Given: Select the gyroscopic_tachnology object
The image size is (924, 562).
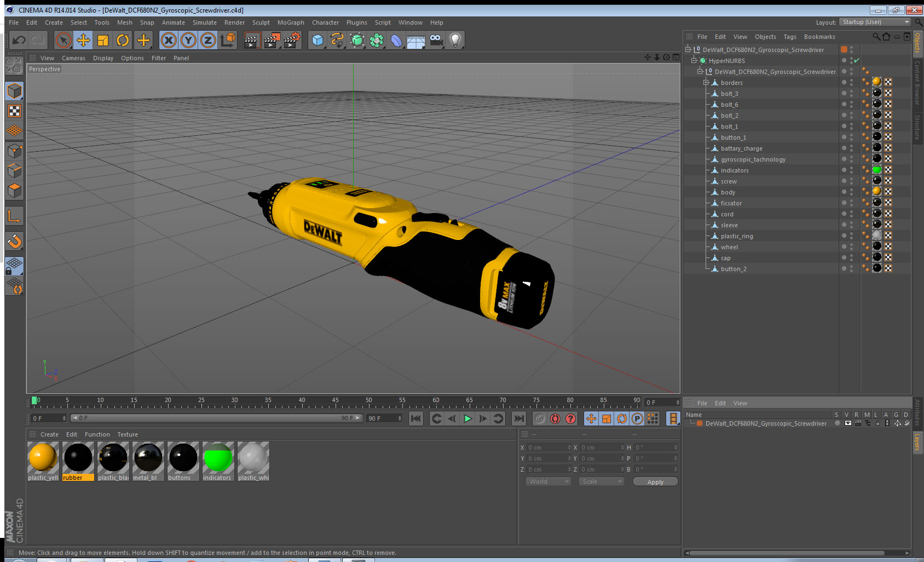Looking at the screenshot, I should click(x=753, y=159).
